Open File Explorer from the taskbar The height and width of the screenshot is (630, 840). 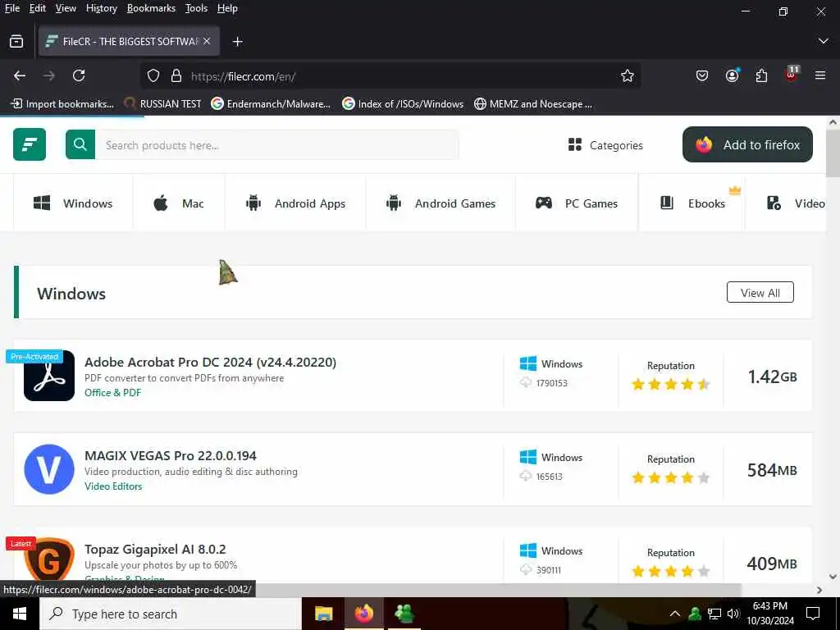click(x=323, y=614)
